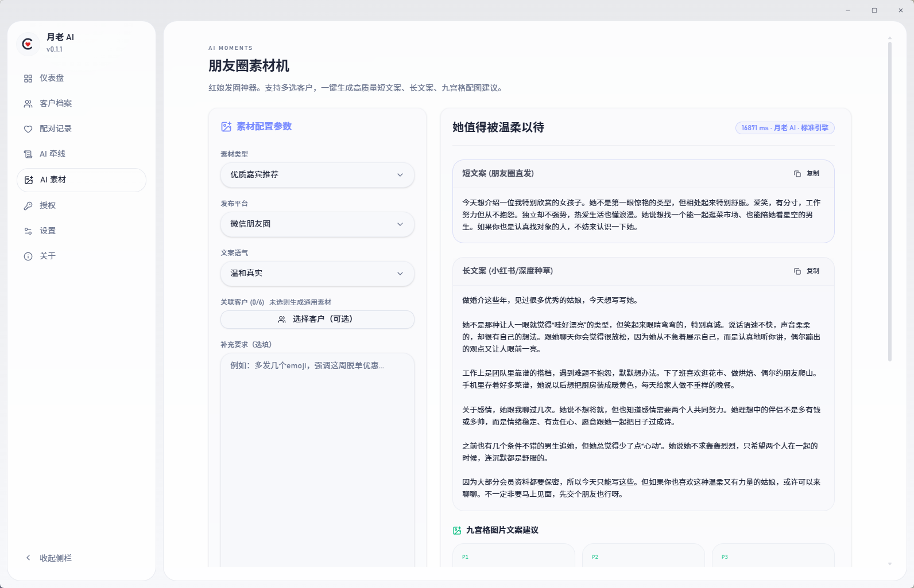
Task: Click the AI 素材 image icon
Action: [29, 180]
